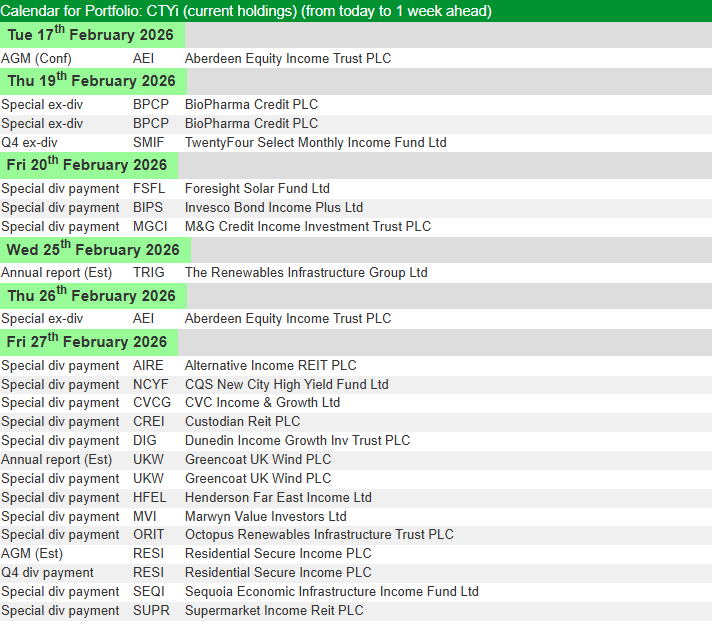This screenshot has height=640, width=712.
Task: Select the SEQI ticker symbol
Action: coord(149,592)
